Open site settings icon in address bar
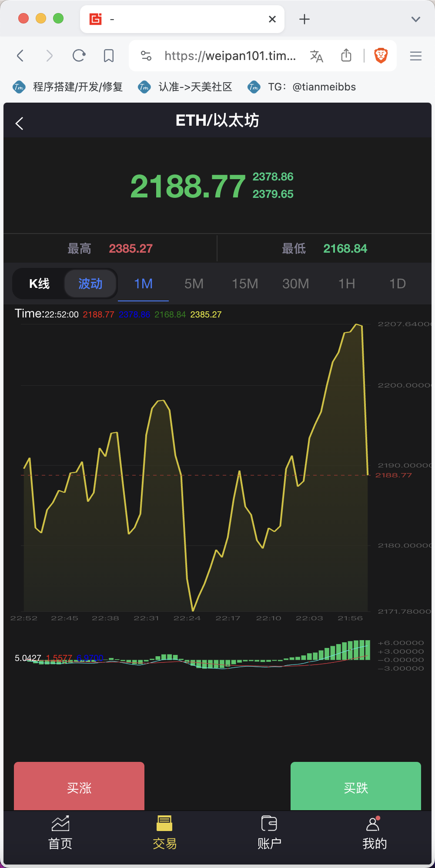The width and height of the screenshot is (435, 868). (x=146, y=56)
